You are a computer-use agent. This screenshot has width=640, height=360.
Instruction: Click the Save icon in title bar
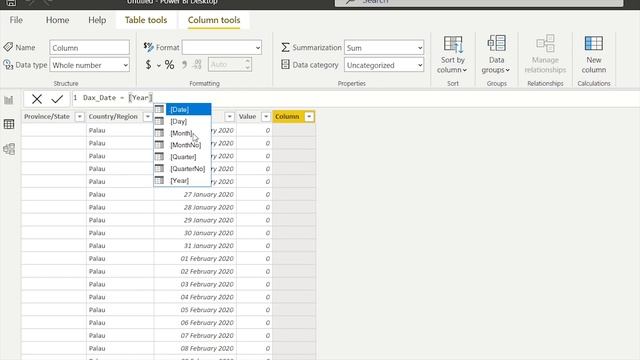[x=11, y=2]
